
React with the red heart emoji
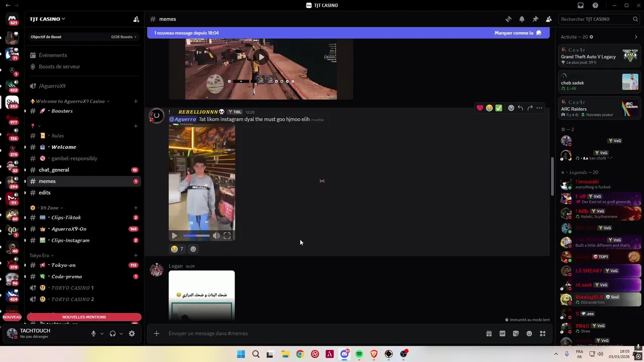(x=480, y=108)
